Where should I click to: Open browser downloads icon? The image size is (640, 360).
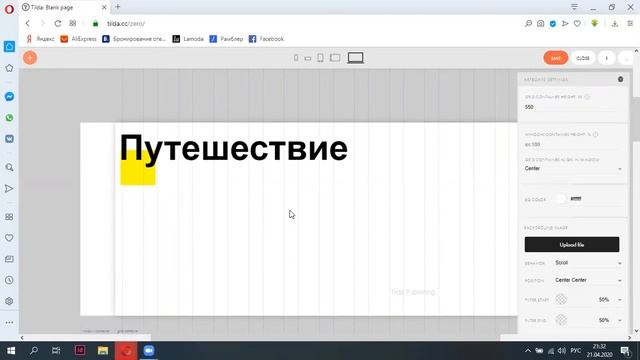[615, 24]
